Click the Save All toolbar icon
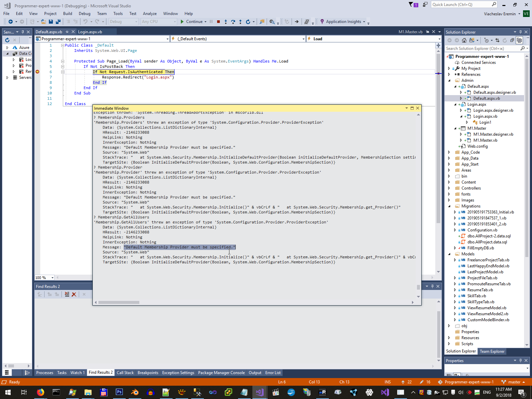532x399 pixels. pos(58,22)
